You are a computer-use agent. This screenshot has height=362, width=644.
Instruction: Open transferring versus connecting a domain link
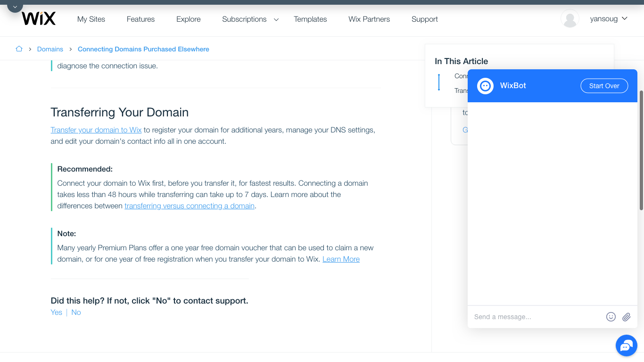point(190,206)
